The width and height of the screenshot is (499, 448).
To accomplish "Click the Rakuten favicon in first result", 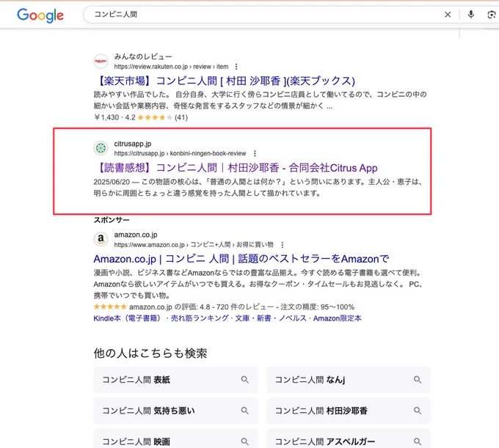I will click(x=101, y=61).
